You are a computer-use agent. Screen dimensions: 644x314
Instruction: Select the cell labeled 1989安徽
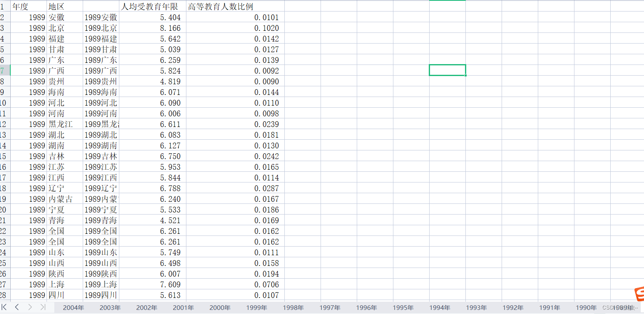coord(100,17)
